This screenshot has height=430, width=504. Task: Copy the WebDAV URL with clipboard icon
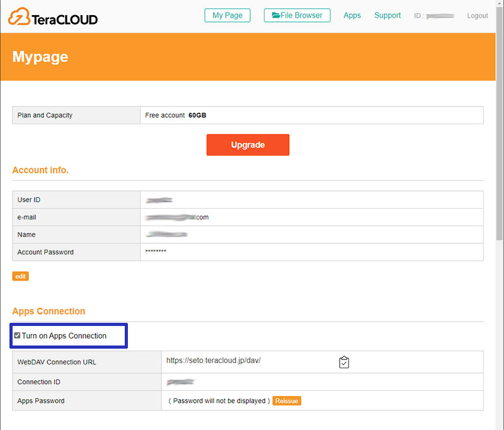(344, 362)
